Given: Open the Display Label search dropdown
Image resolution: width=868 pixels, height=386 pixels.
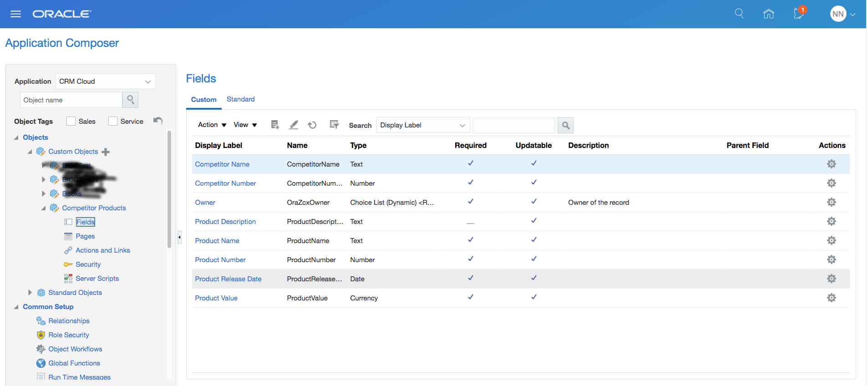Looking at the screenshot, I should [422, 125].
